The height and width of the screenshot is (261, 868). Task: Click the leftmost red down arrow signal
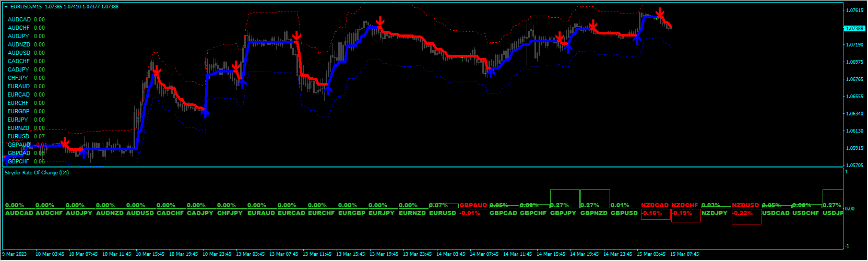pos(65,143)
